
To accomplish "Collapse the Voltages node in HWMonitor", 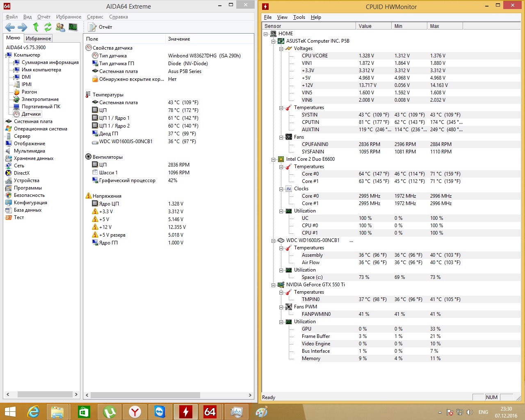I will click(x=281, y=48).
